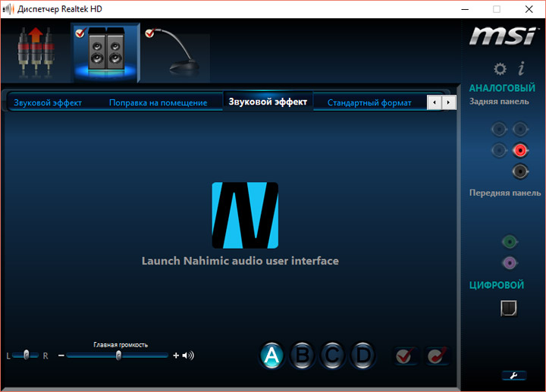Minimize the Диспетчер Realtek HD window
This screenshot has width=546, height=392.
point(465,9)
